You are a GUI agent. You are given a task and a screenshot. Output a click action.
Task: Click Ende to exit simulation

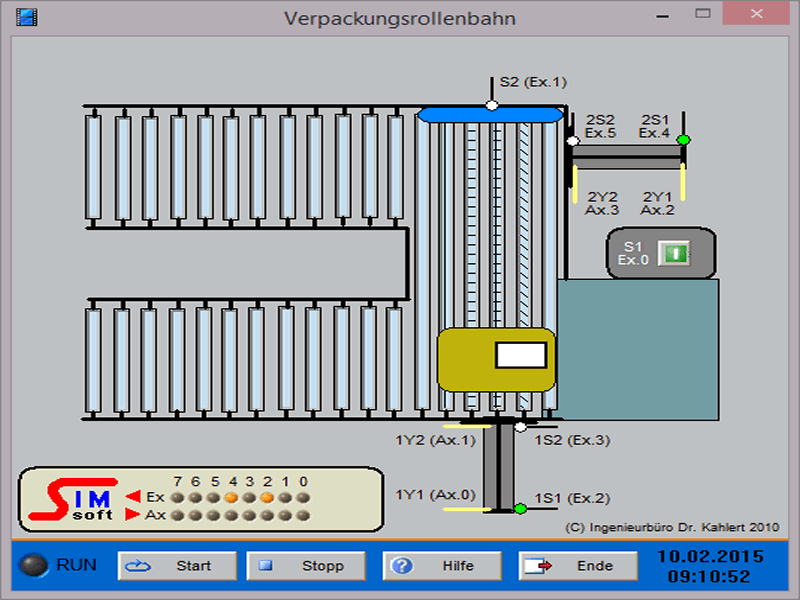(x=578, y=565)
